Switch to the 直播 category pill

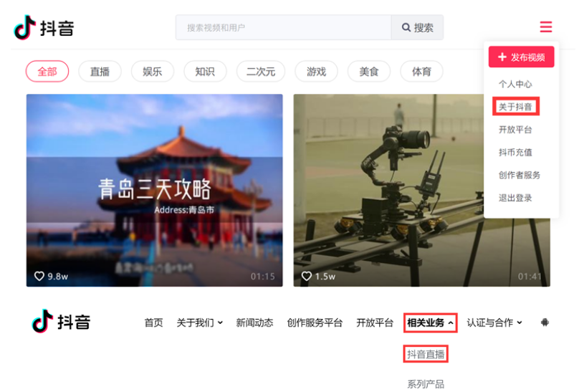(x=100, y=72)
